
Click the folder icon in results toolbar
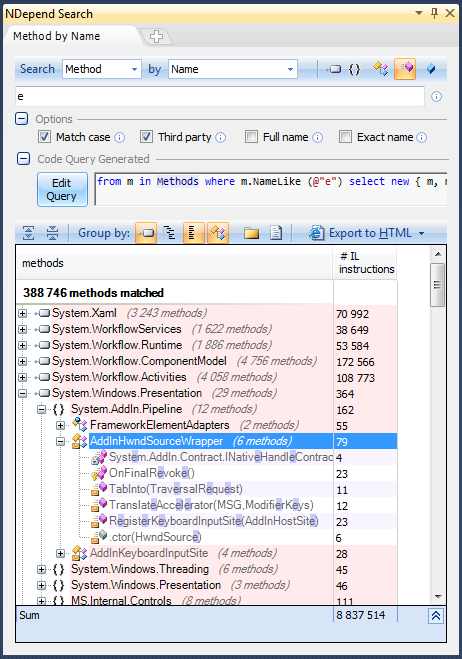(251, 233)
